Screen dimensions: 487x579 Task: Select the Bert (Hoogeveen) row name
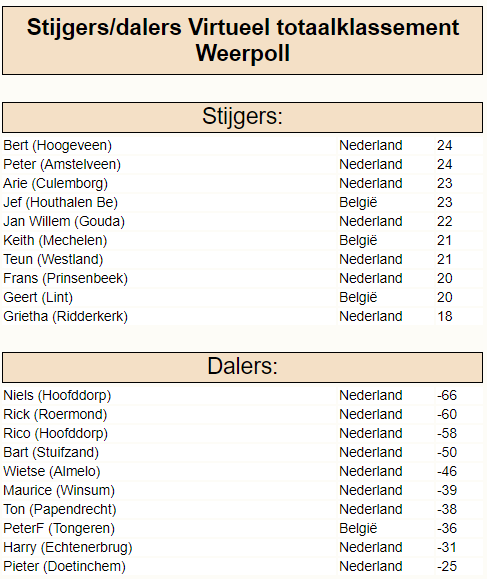pos(58,145)
